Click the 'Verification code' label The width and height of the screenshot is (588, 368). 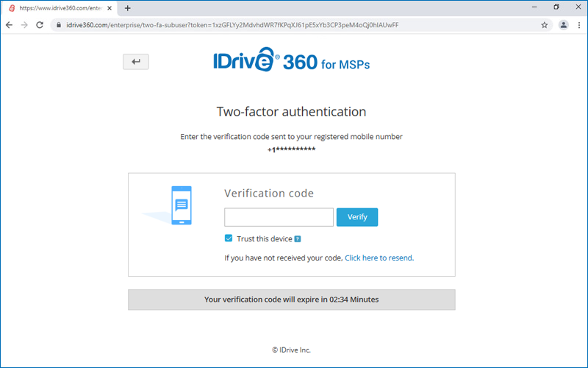(x=269, y=193)
